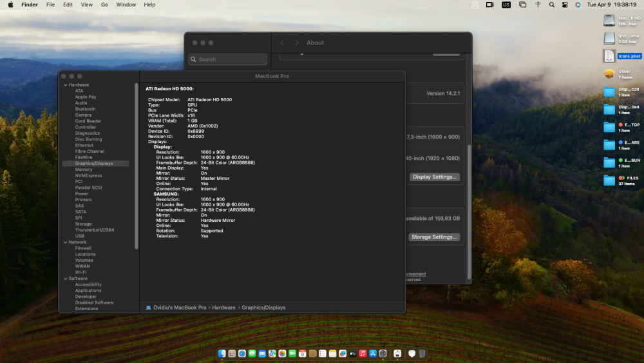Open Trash in the dock
644x363 pixels.
[422, 353]
